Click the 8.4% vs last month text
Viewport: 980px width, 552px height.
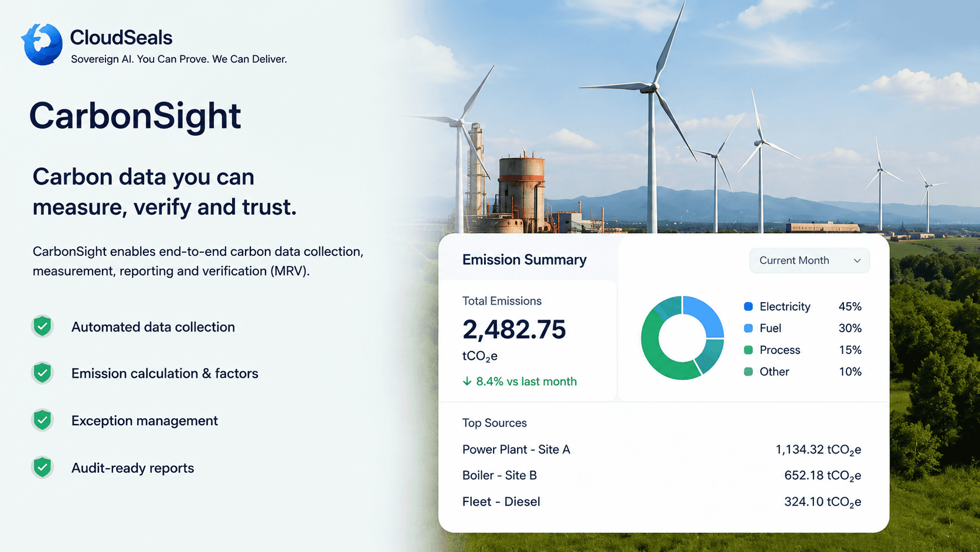coord(526,381)
